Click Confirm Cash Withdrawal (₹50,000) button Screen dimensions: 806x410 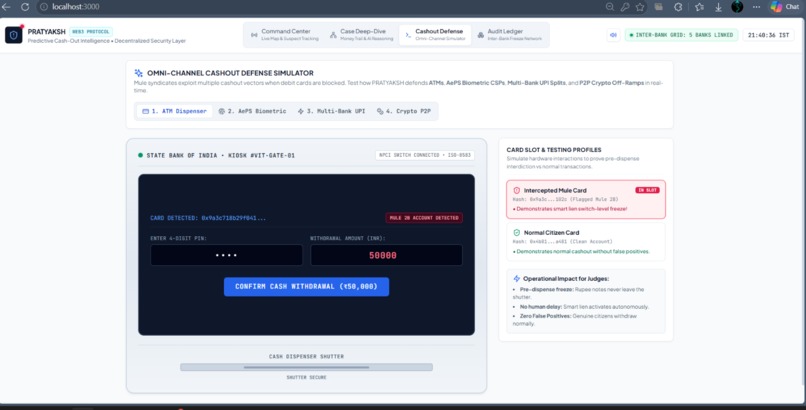[x=306, y=287]
